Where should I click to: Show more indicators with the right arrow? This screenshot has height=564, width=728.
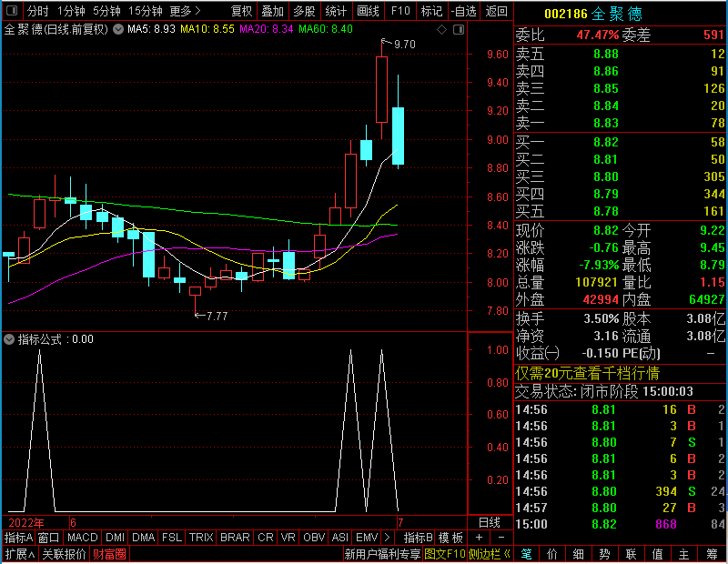click(x=388, y=538)
